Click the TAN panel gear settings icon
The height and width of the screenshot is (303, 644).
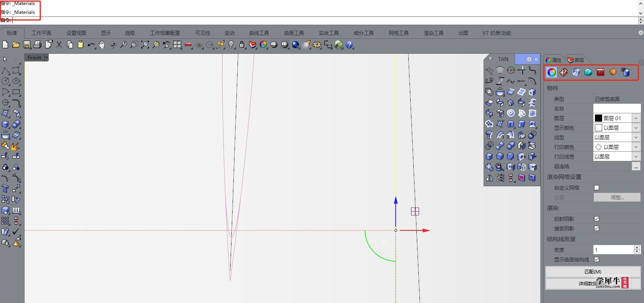click(x=529, y=59)
